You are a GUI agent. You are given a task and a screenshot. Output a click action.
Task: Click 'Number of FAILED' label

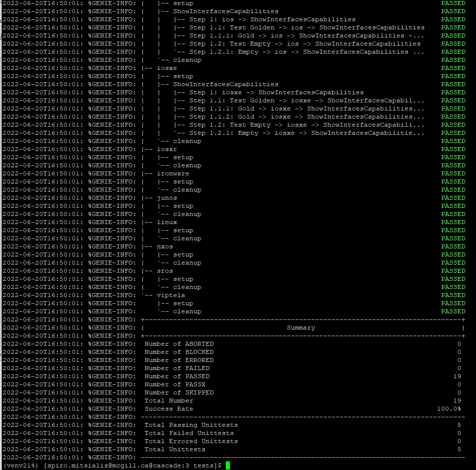(177, 368)
